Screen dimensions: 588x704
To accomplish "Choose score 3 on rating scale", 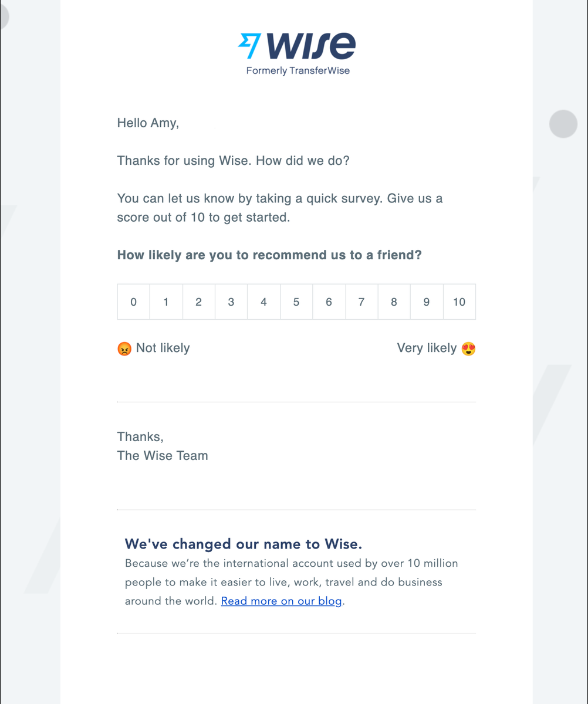I will [231, 302].
